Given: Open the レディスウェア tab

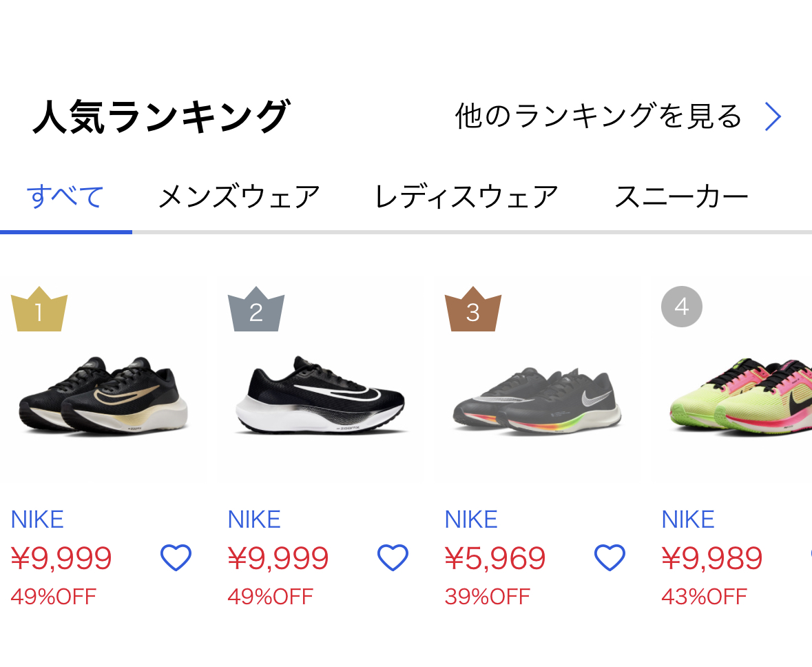Looking at the screenshot, I should (x=466, y=198).
